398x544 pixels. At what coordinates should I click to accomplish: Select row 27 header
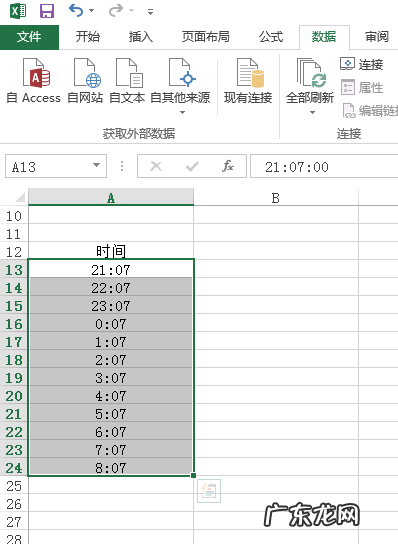pyautogui.click(x=14, y=522)
